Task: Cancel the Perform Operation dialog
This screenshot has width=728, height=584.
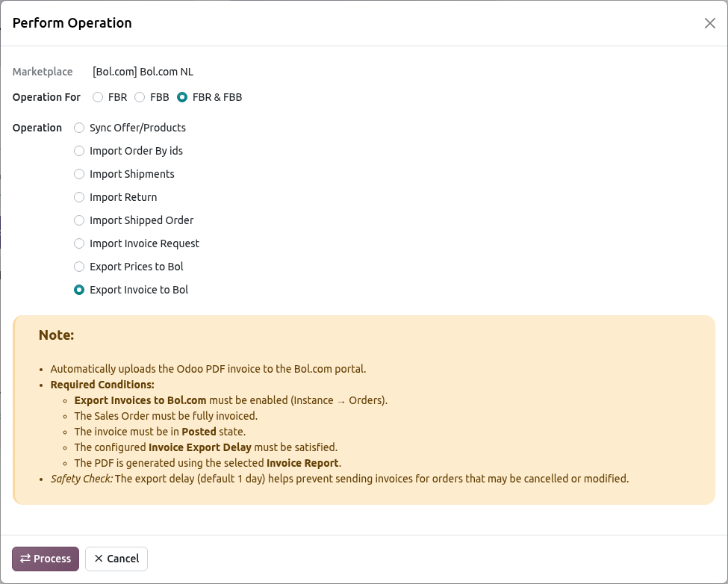Action: pos(116,559)
